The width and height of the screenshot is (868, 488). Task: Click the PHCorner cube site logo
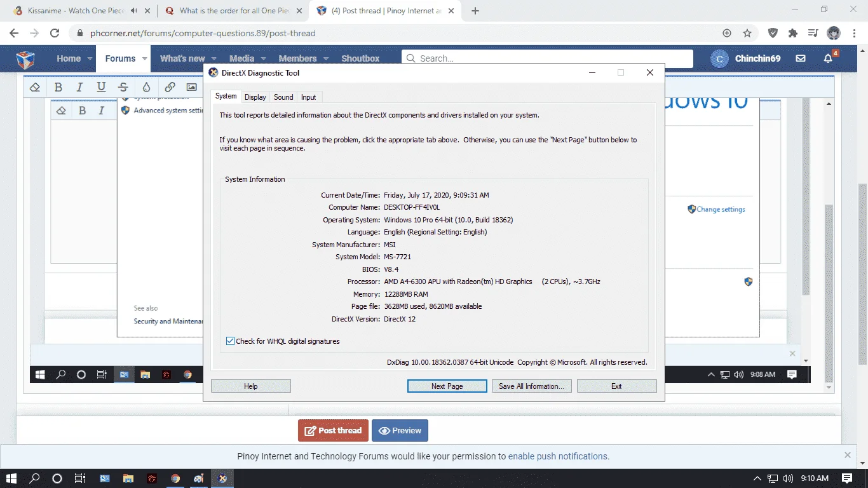point(25,59)
